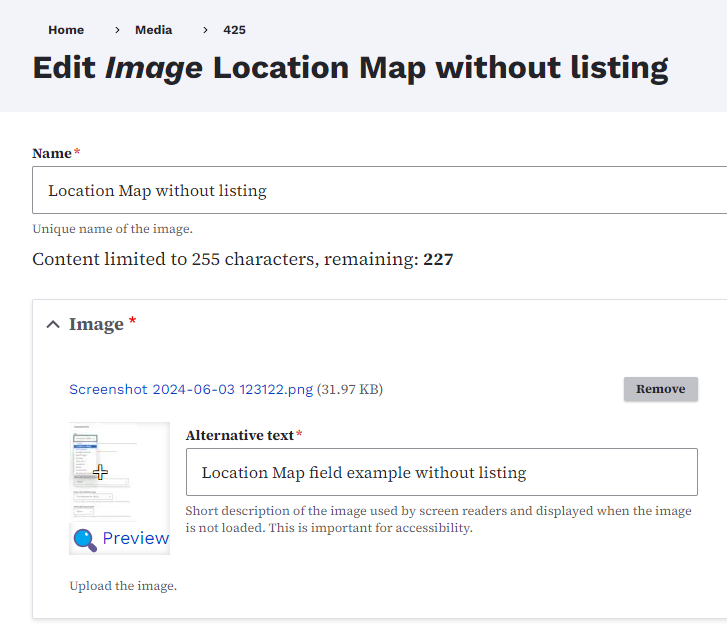Screen dimensions: 727x634
Task: Click the Name field label
Action: coord(52,153)
